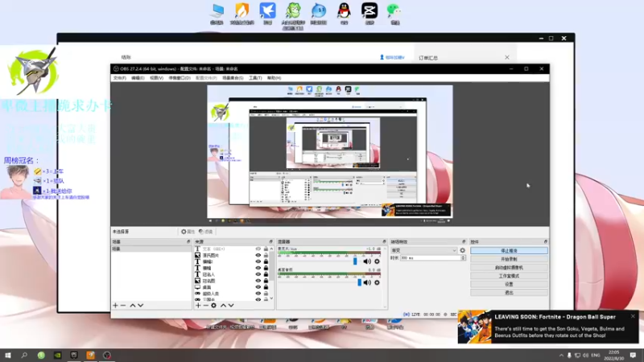Open the 剪映 (CapCut) desktop shortcut
The image size is (644, 362).
(369, 14)
